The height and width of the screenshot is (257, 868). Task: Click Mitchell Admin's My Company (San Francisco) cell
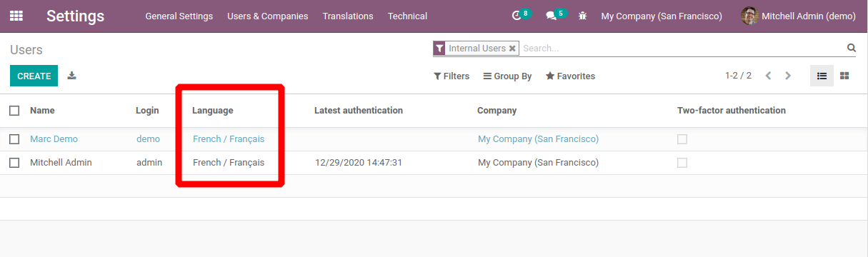[538, 163]
